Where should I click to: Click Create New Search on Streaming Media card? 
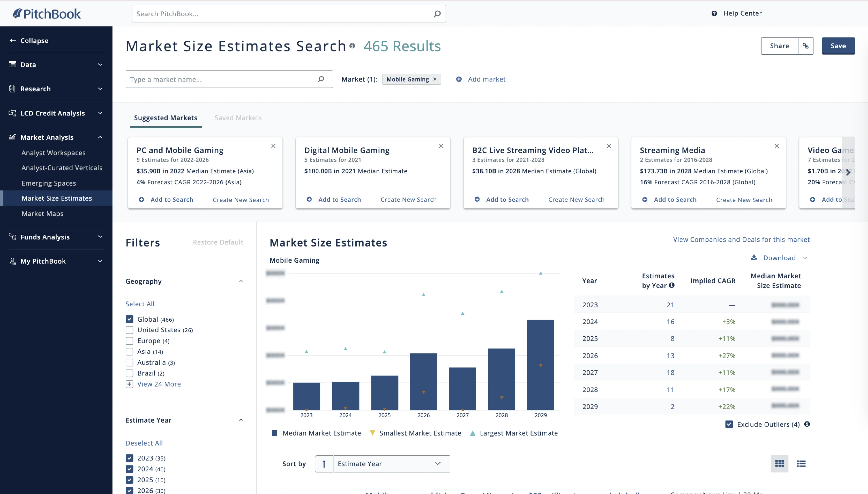(744, 200)
